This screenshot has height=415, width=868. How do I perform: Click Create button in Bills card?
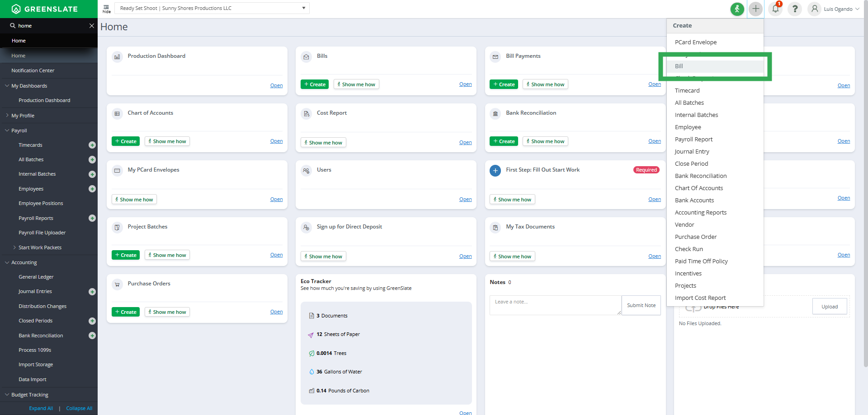coord(315,84)
